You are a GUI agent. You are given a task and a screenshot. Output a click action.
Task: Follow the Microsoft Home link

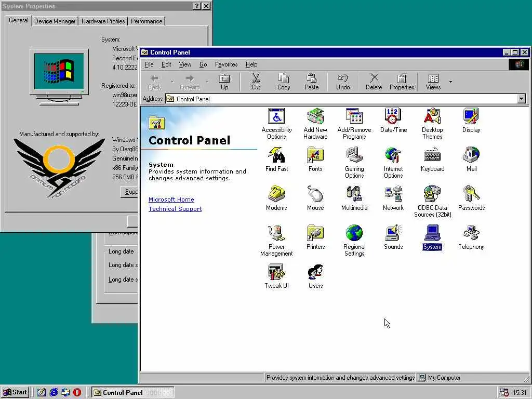click(171, 199)
